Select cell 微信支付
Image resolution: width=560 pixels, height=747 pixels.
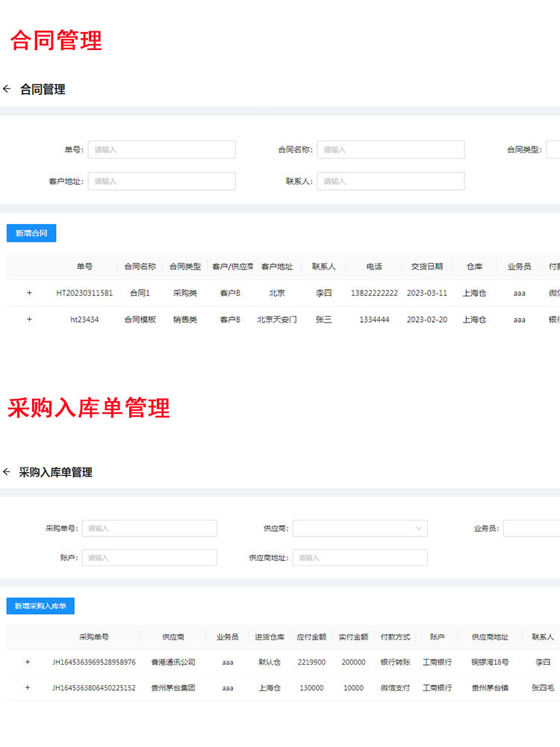click(395, 688)
